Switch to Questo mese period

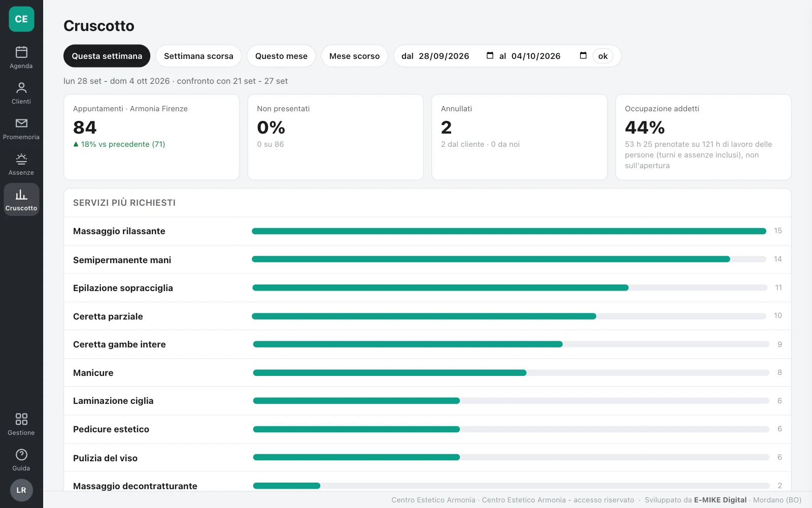pos(281,56)
